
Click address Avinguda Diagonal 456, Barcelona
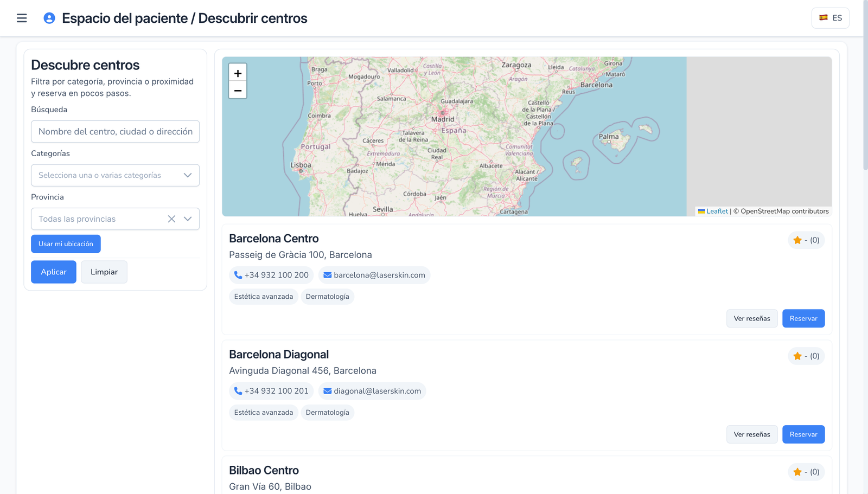[x=303, y=371]
